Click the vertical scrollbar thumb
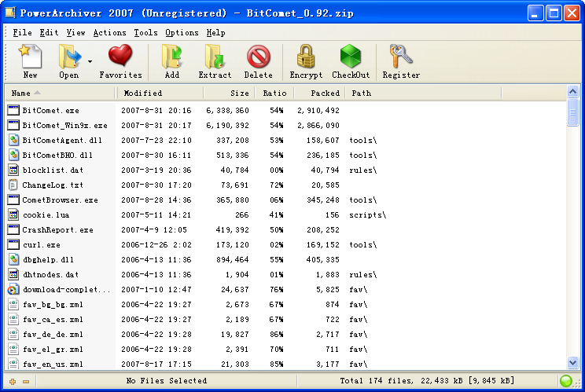585x392 pixels. [572, 112]
